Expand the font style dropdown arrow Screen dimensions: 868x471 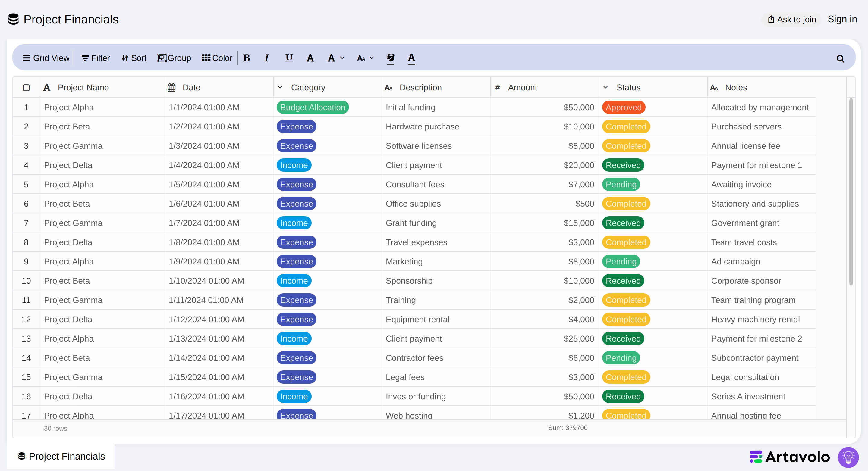342,58
